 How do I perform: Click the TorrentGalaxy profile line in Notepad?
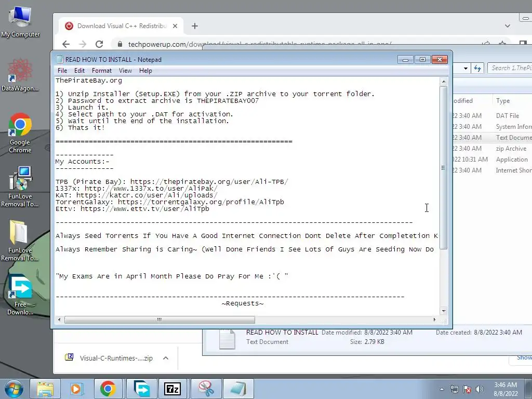tap(170, 202)
